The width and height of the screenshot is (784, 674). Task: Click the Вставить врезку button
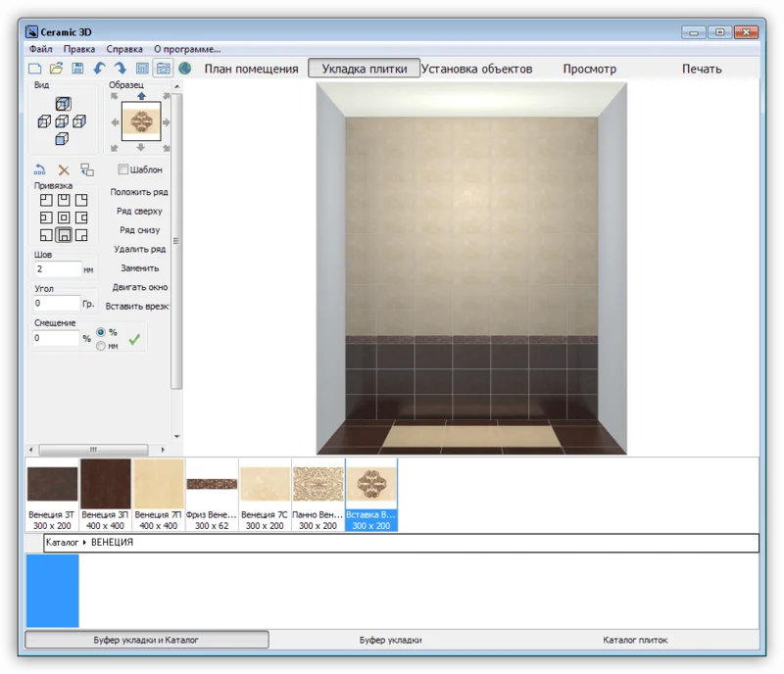tap(137, 306)
